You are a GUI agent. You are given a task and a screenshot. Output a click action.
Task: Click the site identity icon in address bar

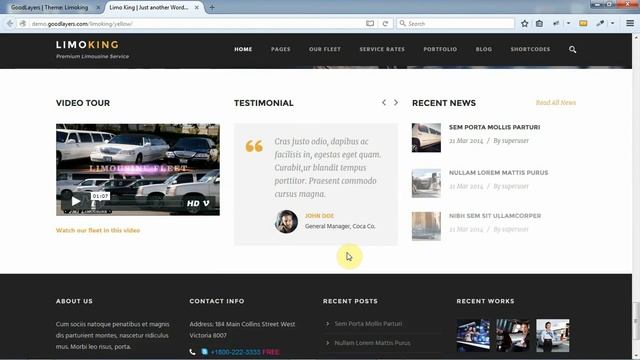pos(23,24)
